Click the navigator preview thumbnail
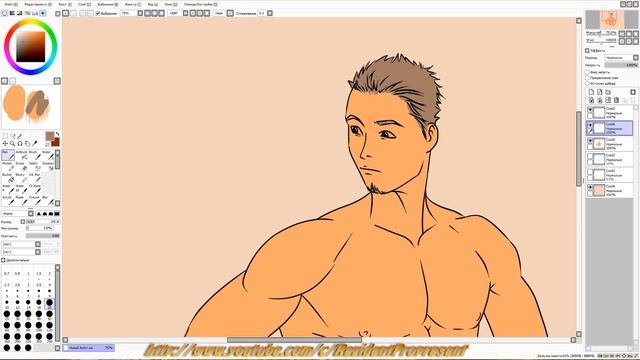This screenshot has width=640, height=360. point(611,19)
